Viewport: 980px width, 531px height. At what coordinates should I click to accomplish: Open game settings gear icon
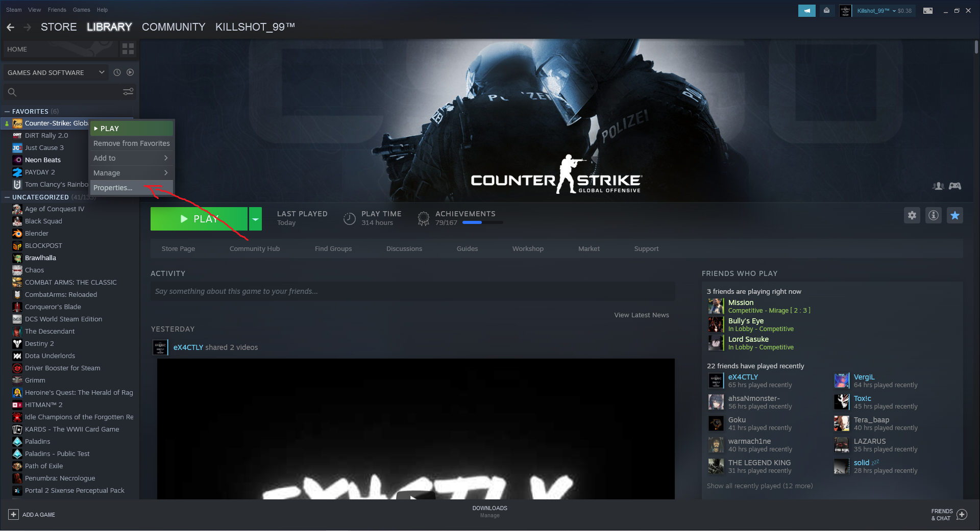pyautogui.click(x=912, y=215)
